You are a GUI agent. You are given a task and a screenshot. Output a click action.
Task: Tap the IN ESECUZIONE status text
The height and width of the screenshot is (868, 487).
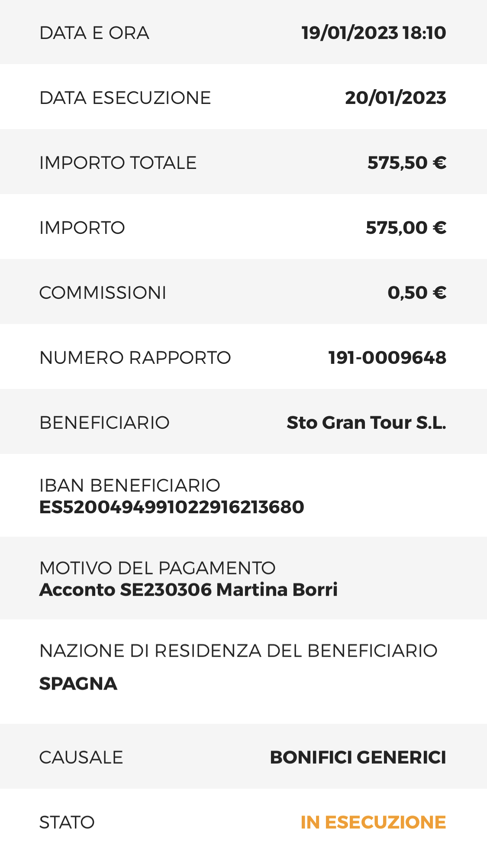373,823
